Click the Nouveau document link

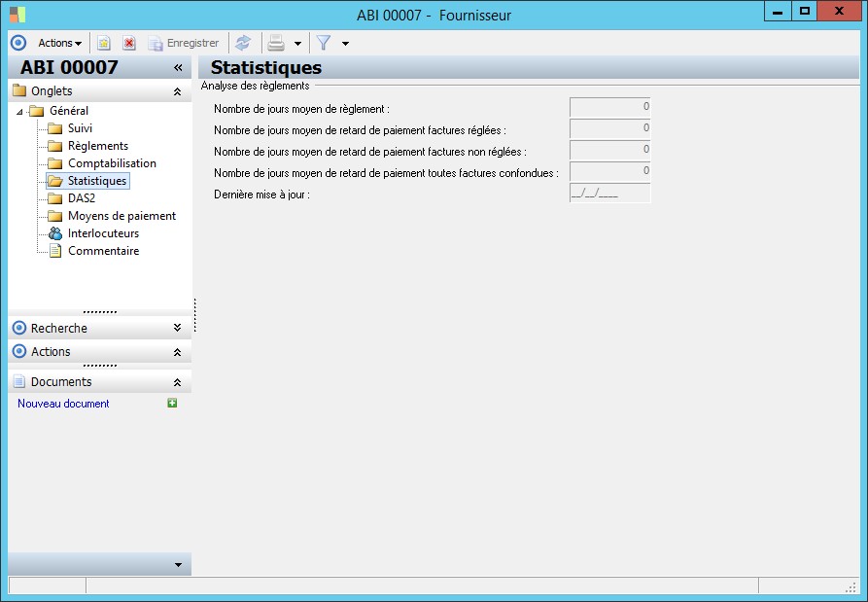pos(63,404)
